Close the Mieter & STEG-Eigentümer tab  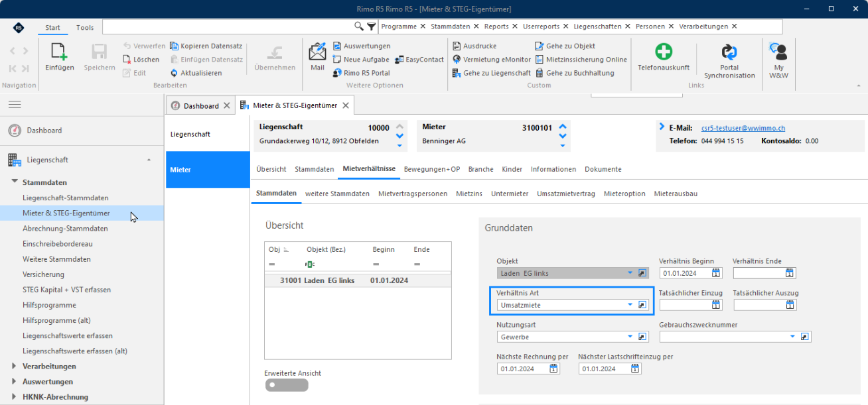346,105
